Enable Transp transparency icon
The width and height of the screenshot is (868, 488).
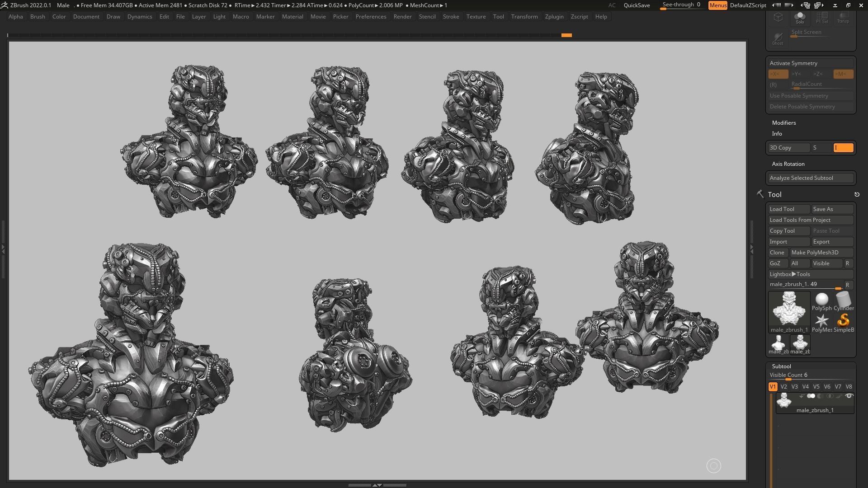point(843,18)
